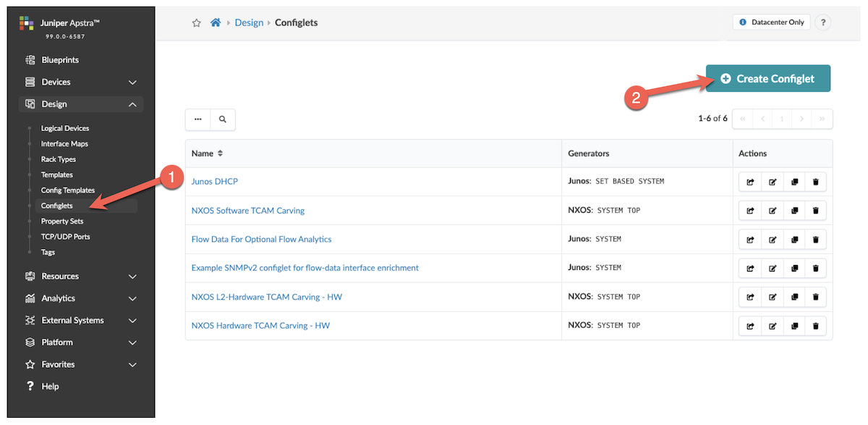This screenshot has height=425, width=868.
Task: Open Rack Types under Design
Action: click(x=59, y=159)
